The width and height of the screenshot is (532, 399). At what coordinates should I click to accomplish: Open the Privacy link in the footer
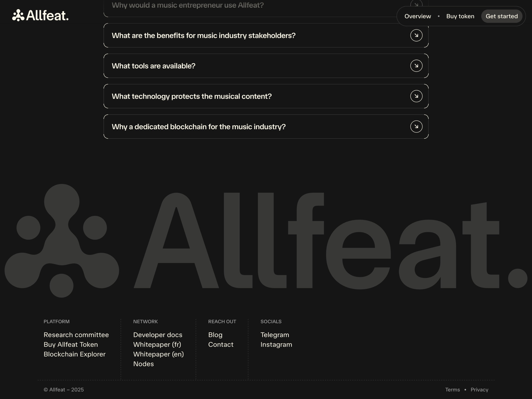(479, 390)
